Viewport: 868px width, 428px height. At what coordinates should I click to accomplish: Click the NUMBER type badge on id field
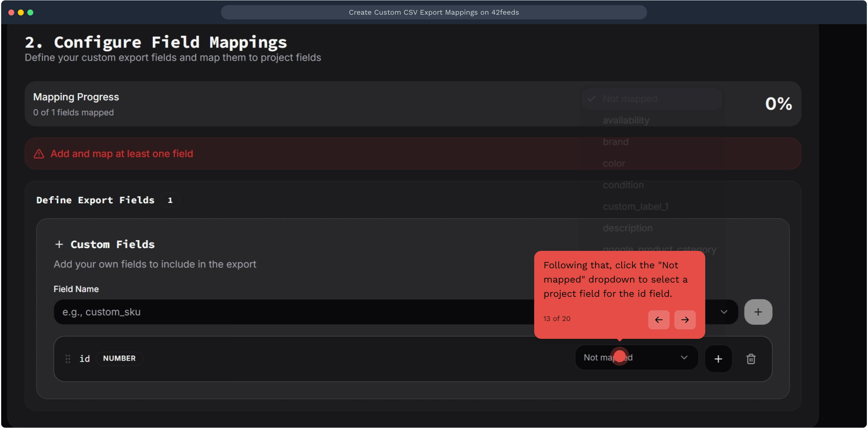(119, 358)
